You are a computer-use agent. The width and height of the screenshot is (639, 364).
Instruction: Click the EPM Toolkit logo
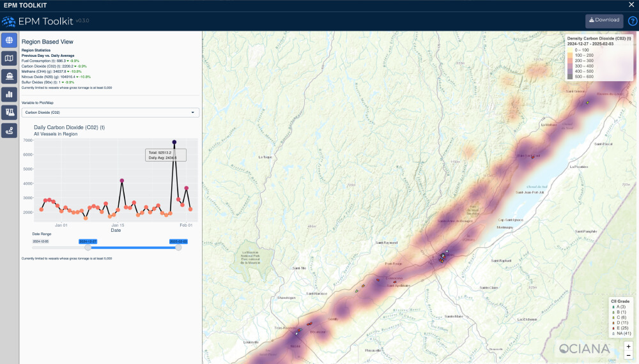pyautogui.click(x=9, y=20)
